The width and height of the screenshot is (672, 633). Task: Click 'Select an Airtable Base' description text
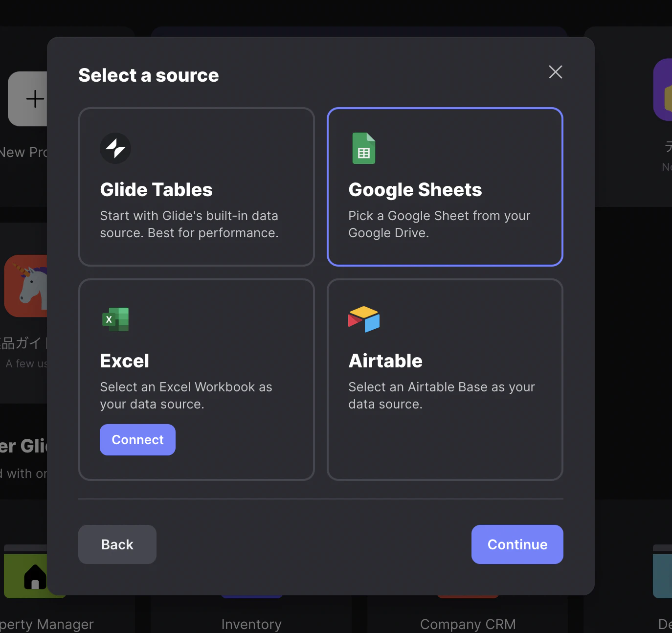click(442, 396)
